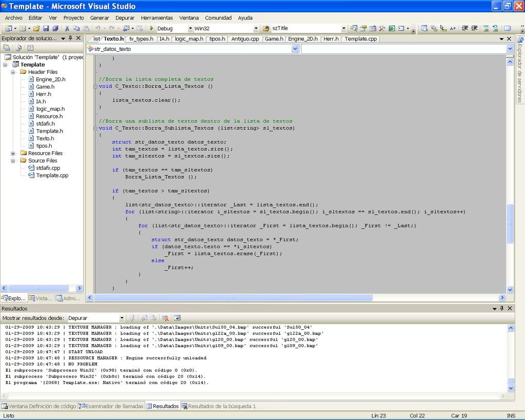Click the Comment Selection toolbar icon
The height and width of the screenshot is (420, 525).
tap(486, 29)
